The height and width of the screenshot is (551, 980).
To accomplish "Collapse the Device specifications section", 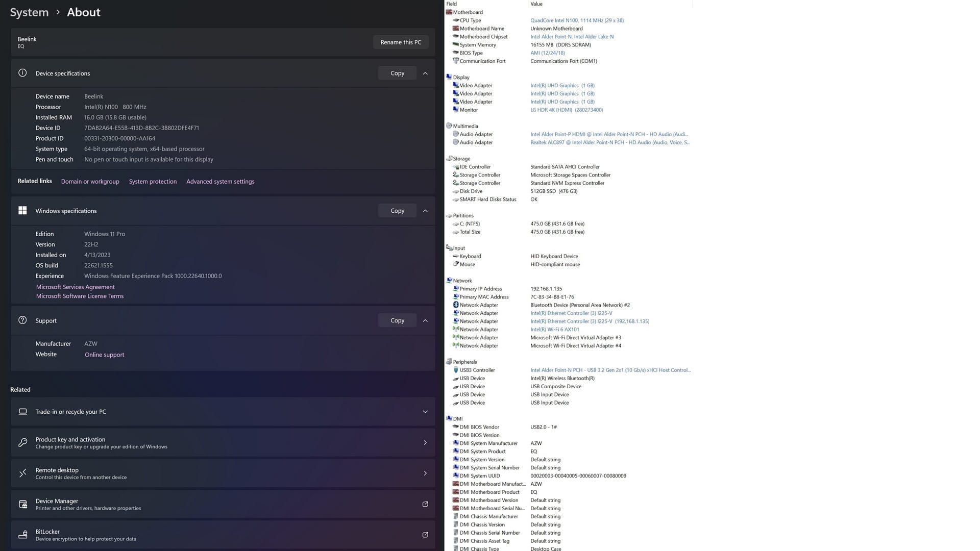I will (425, 73).
